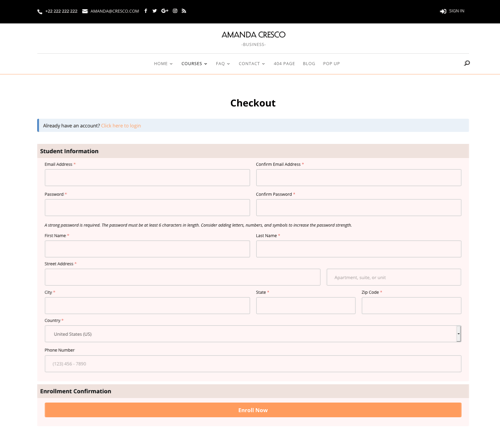
Task: Click the amanda@cresco.com email link
Action: point(115,11)
